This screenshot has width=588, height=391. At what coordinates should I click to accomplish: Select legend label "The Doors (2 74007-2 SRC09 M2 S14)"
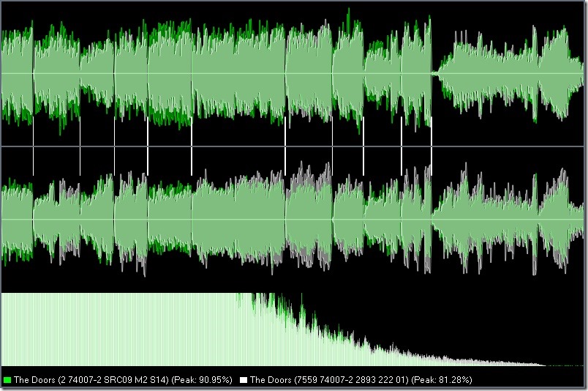(x=91, y=380)
